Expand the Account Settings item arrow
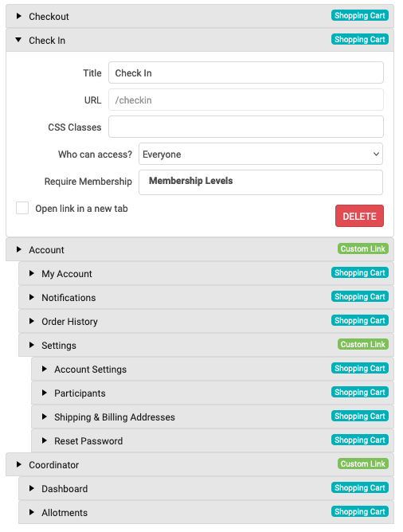The width and height of the screenshot is (403, 532). (45, 369)
